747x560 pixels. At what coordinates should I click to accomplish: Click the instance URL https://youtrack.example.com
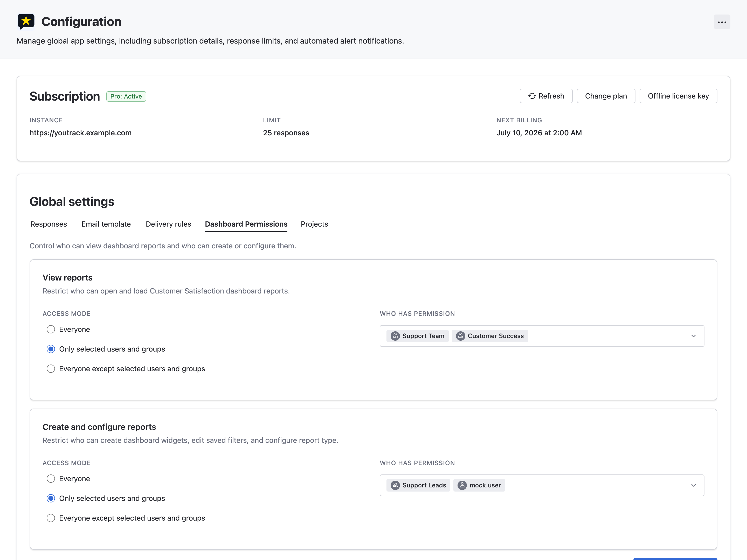click(x=81, y=133)
